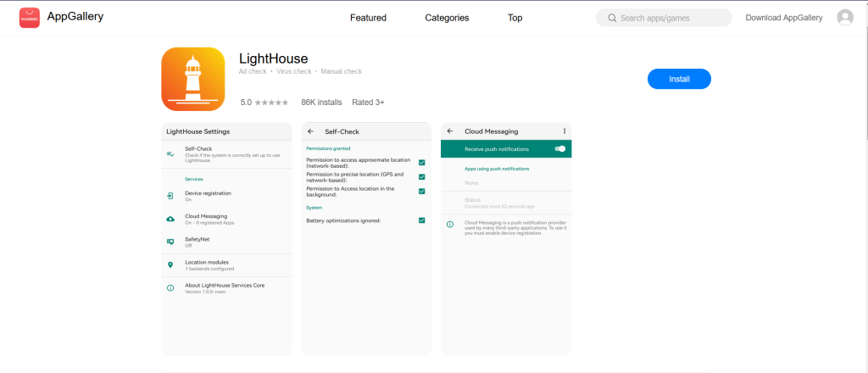The width and height of the screenshot is (868, 373).
Task: Click the Manual check label
Action: tap(342, 71)
